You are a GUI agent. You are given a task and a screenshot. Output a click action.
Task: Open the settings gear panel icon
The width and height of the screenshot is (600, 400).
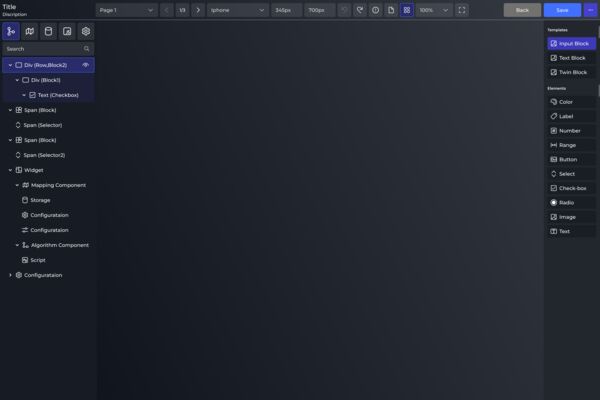coord(86,31)
